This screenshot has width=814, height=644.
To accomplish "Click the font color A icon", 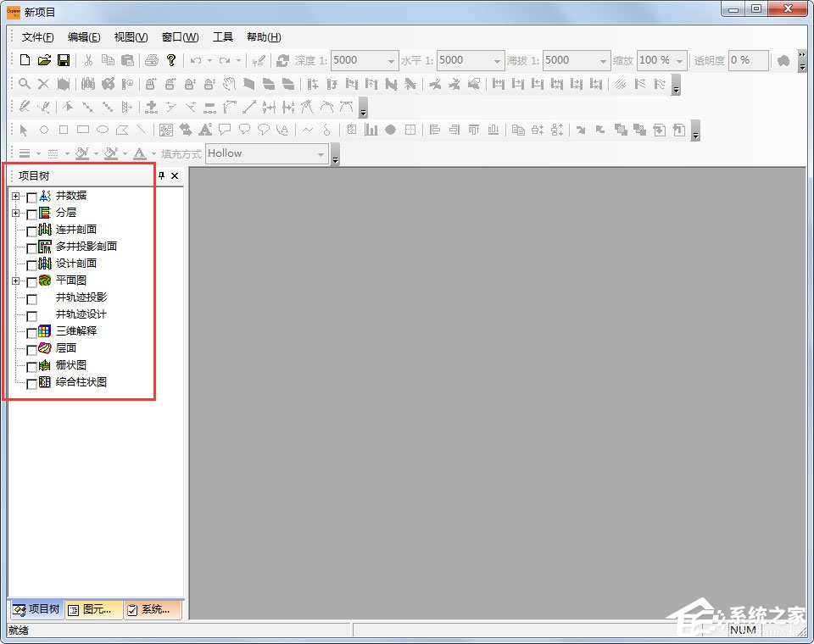I will [139, 153].
